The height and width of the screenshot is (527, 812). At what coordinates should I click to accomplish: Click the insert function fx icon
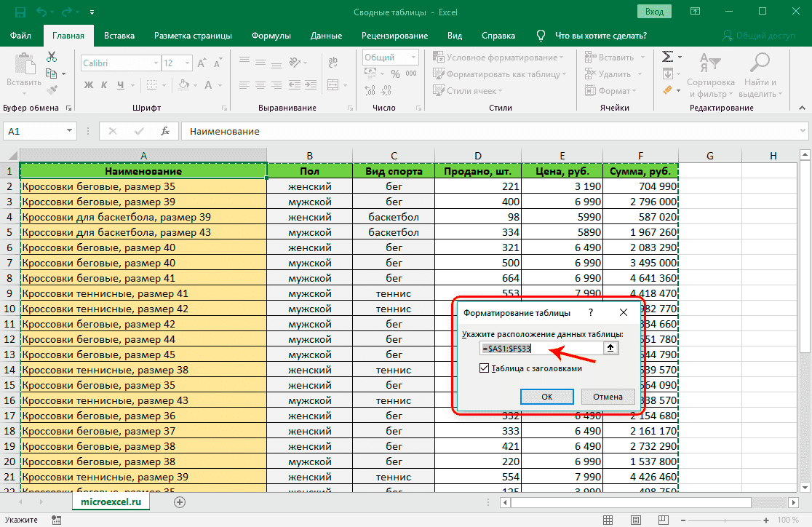(165, 132)
